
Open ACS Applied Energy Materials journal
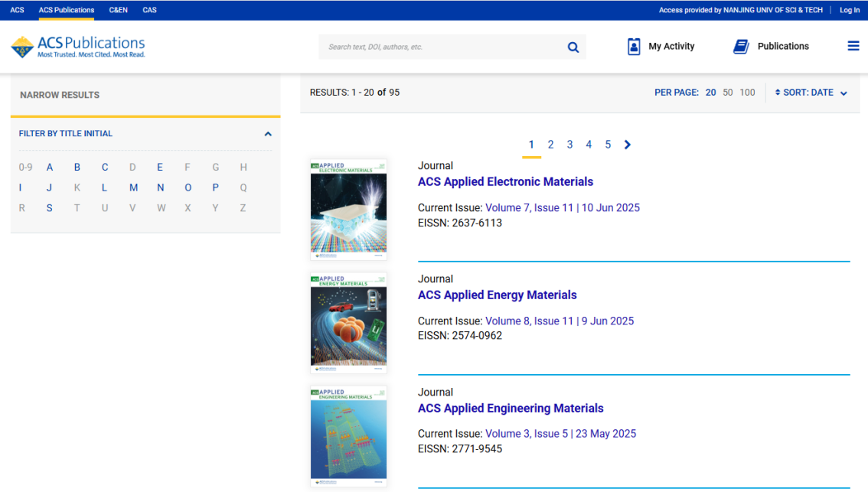pyautogui.click(x=497, y=295)
